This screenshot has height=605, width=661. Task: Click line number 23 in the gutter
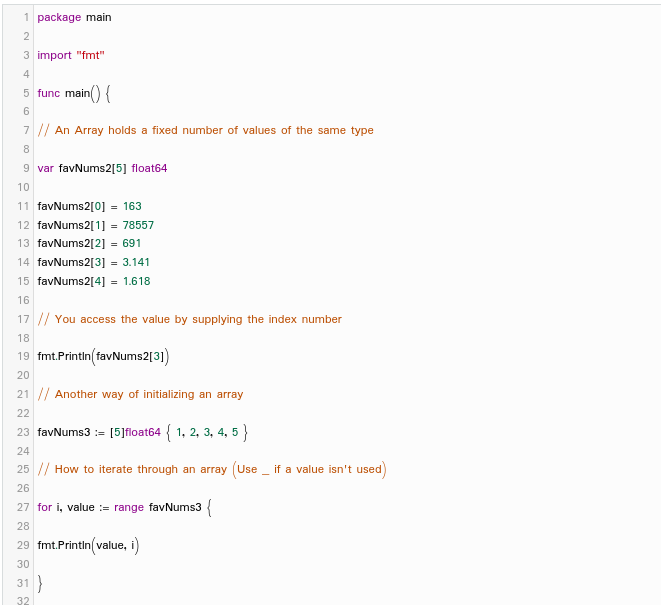click(23, 432)
